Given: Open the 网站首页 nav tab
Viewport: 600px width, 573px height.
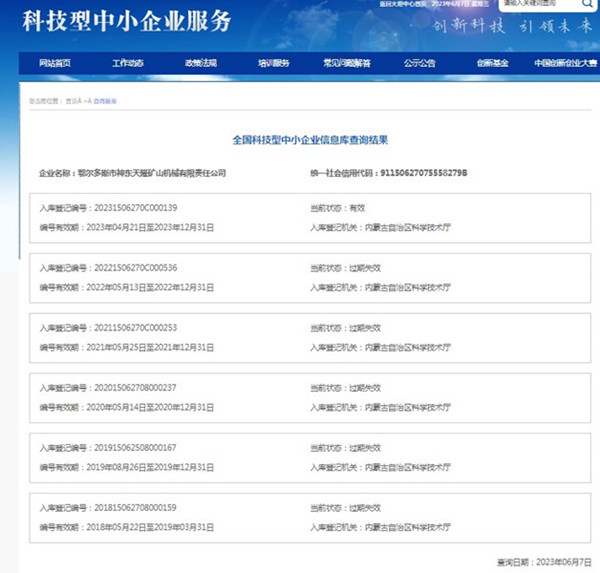Looking at the screenshot, I should point(54,63).
